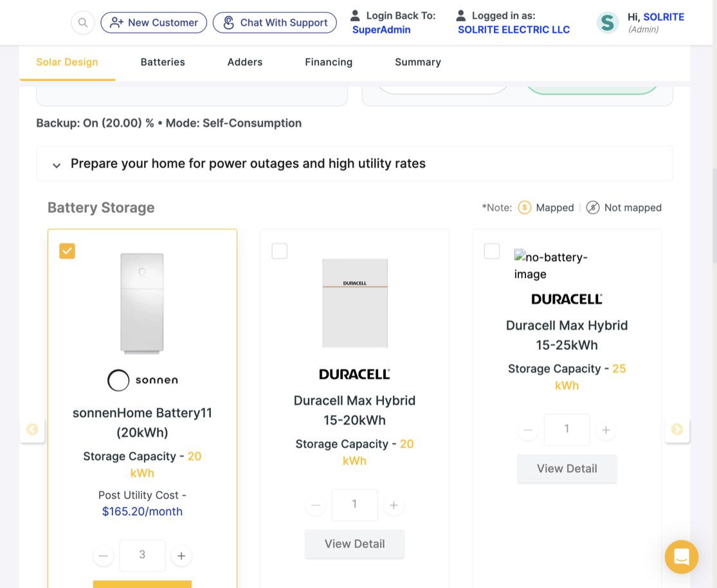Increase sonnenHome battery quantity with plus
Image resolution: width=717 pixels, height=588 pixels.
181,555
